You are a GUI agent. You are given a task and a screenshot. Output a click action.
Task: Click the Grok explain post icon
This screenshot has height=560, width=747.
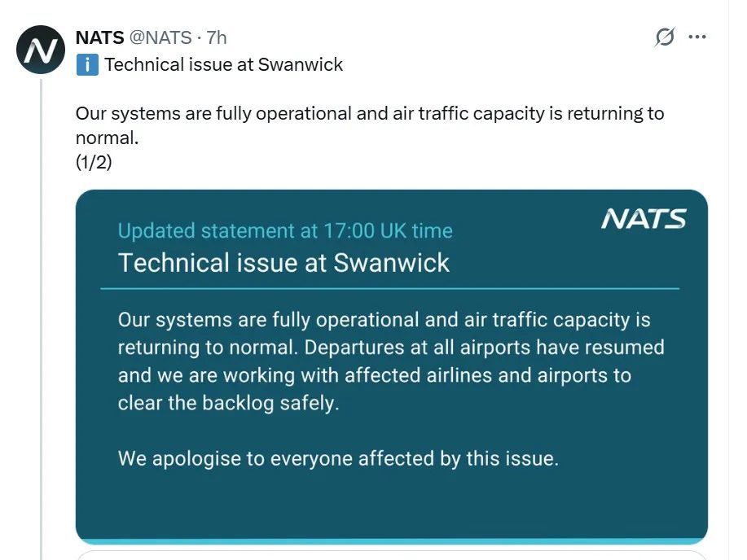(664, 37)
